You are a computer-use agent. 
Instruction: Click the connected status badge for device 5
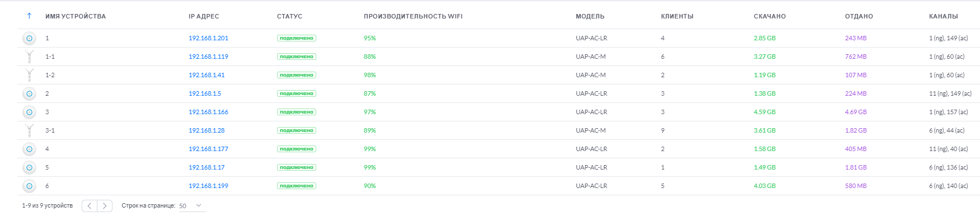(297, 167)
